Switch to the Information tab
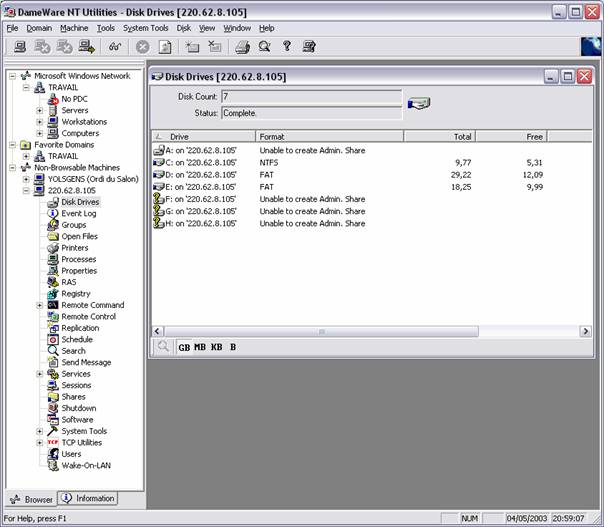The height and width of the screenshot is (527, 604). pos(88,498)
